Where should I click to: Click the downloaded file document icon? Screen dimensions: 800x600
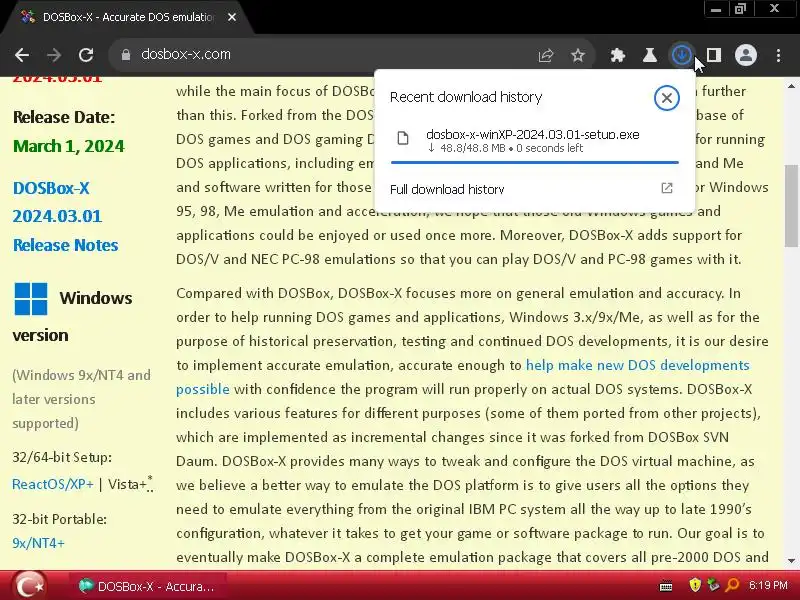click(x=403, y=138)
